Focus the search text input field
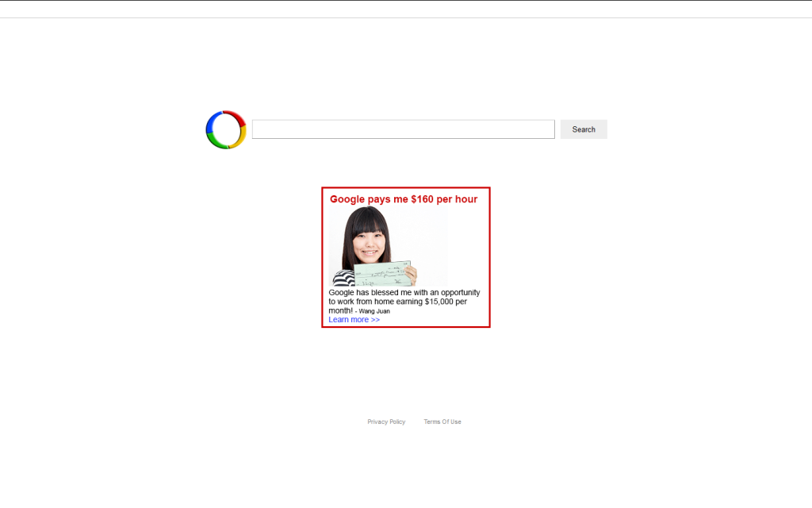This screenshot has width=812, height=508. point(404,129)
